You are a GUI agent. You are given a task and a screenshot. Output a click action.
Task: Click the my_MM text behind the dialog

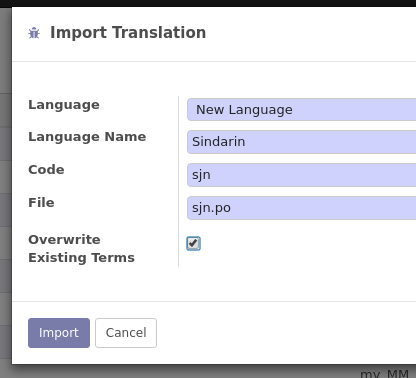384,374
